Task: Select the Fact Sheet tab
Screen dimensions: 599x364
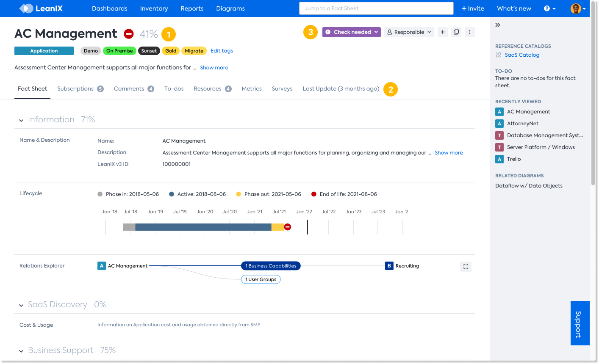Action: point(33,89)
